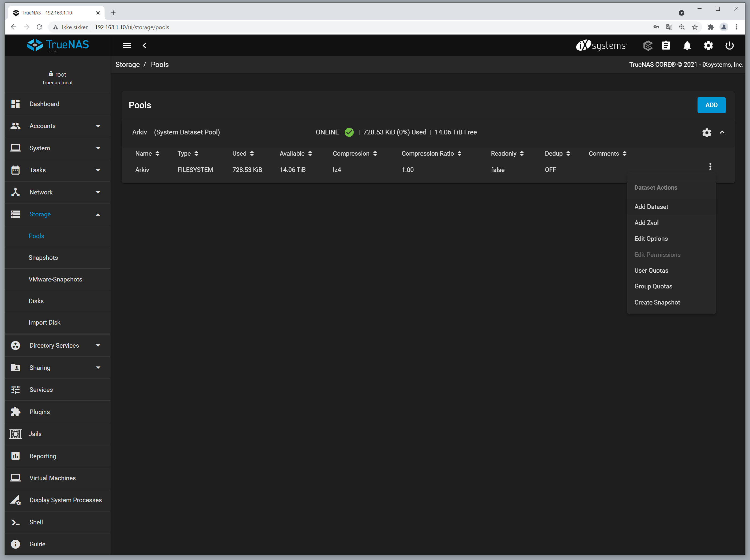Click the power icon in top bar
Viewport: 750px width, 560px height.
tap(729, 46)
